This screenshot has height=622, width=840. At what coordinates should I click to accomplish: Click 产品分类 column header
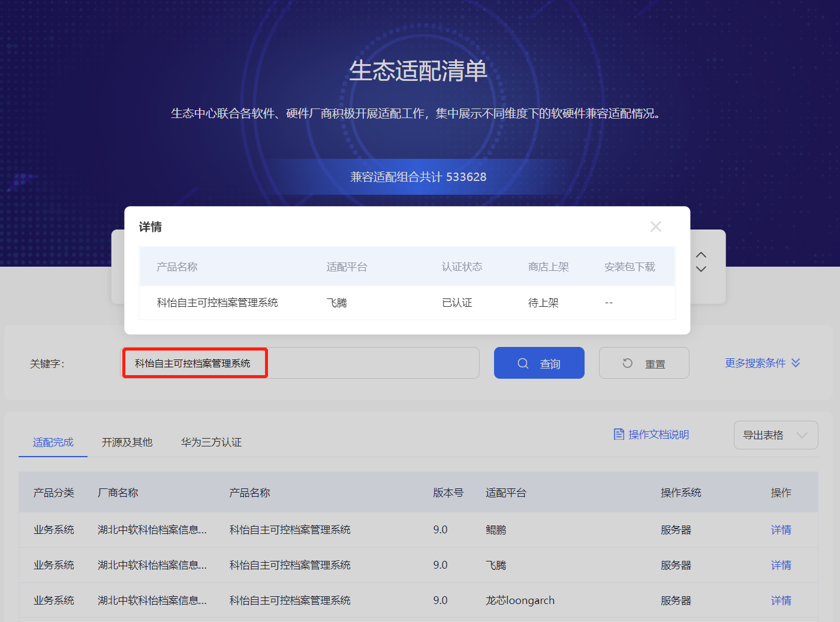(54, 493)
